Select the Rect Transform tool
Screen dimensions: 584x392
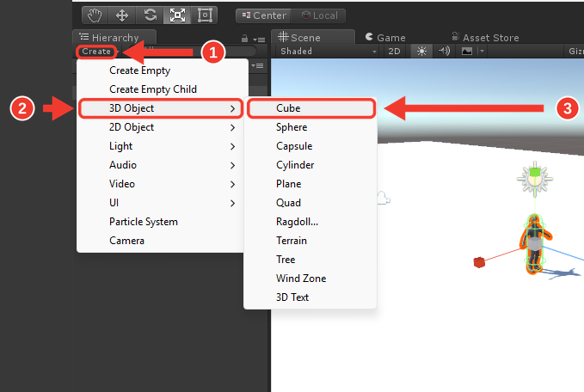coord(205,15)
